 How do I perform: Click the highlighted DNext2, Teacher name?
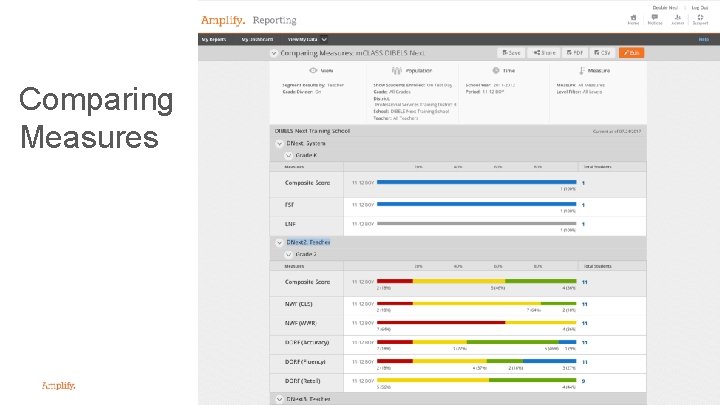308,242
